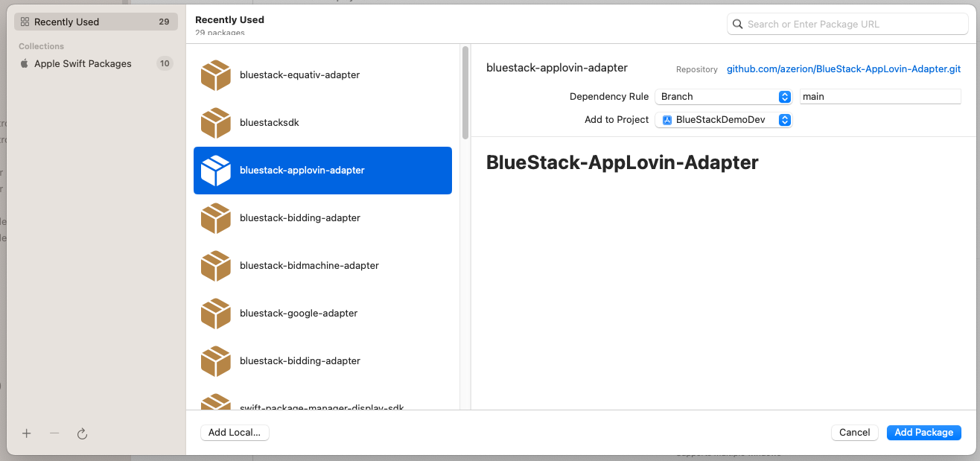This screenshot has height=461, width=980.
Task: Click the package icon for bluestack-google-adapter
Action: point(216,314)
